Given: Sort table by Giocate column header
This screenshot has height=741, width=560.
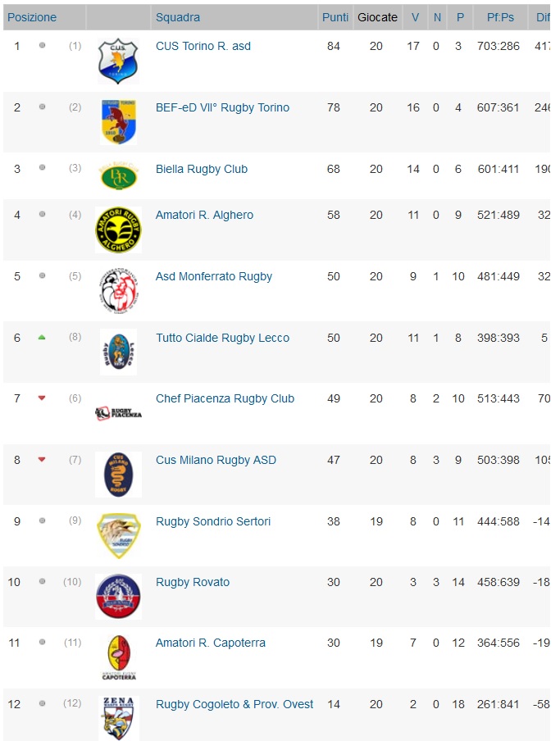Looking at the screenshot, I should [x=377, y=17].
